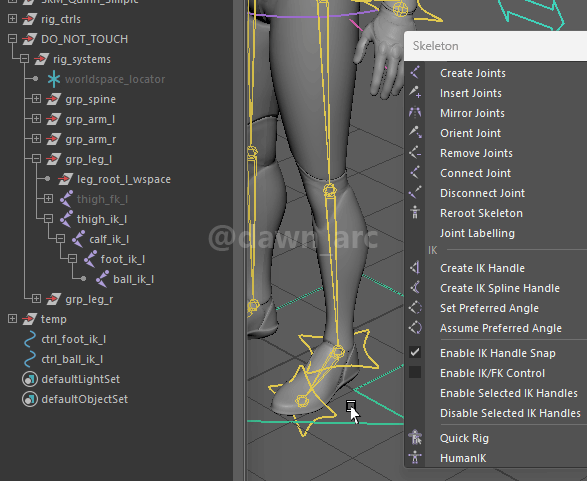Expand the rig_ctrls node
This screenshot has height=481, width=587.
coord(12,18)
